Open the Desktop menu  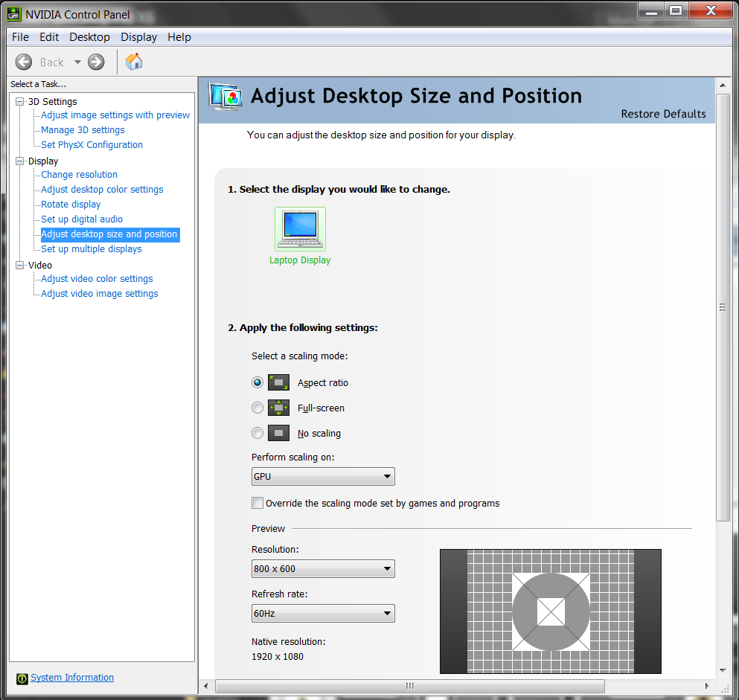click(89, 37)
